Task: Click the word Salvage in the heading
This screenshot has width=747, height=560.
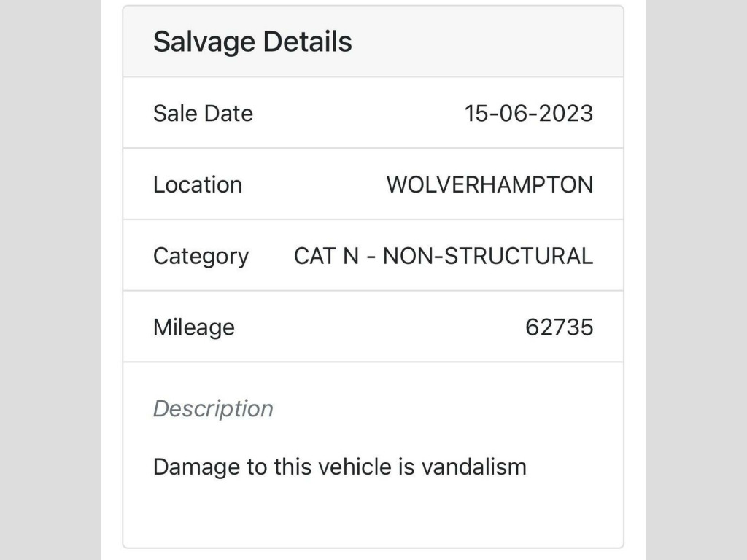Action: click(204, 42)
